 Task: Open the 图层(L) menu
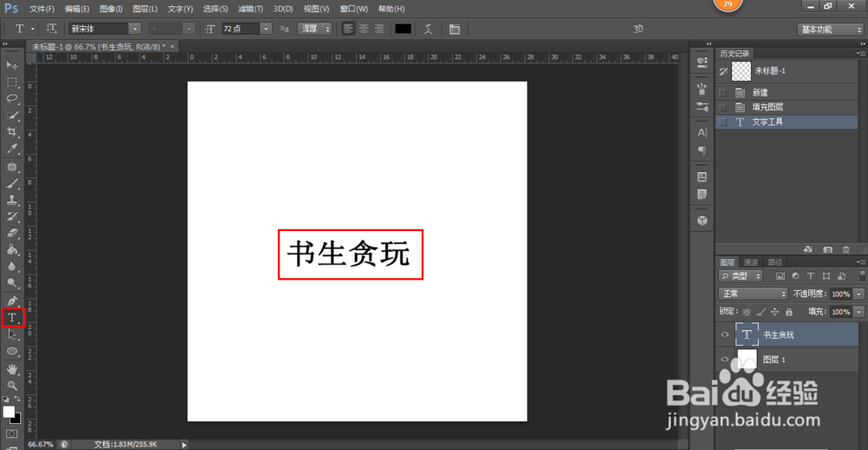[145, 9]
